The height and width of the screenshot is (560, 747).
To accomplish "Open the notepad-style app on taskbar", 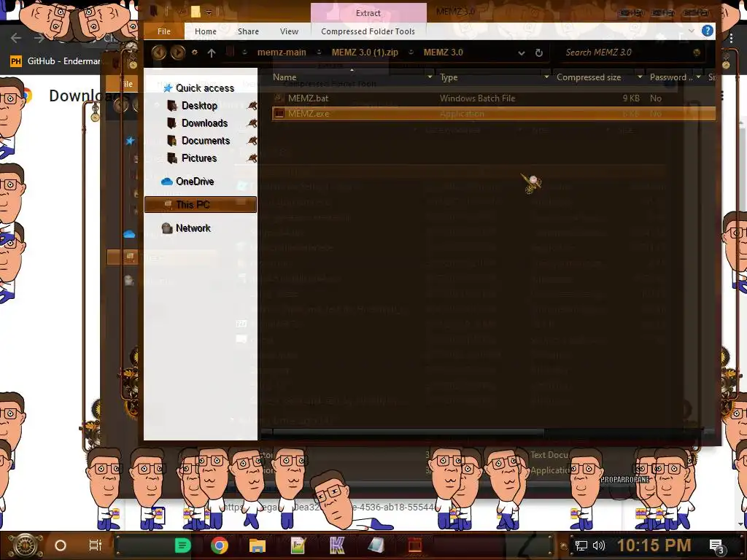I will tap(298, 545).
